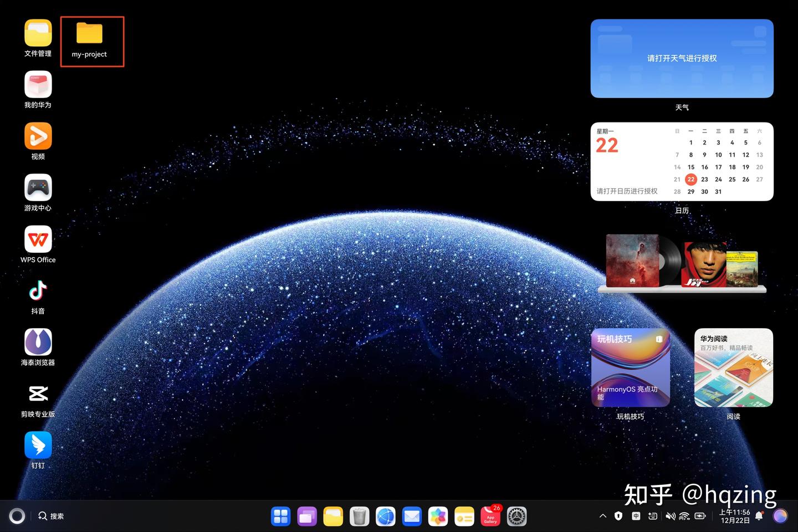Expand hidden tray icons with the chevron
The width and height of the screenshot is (798, 532).
coord(603,516)
